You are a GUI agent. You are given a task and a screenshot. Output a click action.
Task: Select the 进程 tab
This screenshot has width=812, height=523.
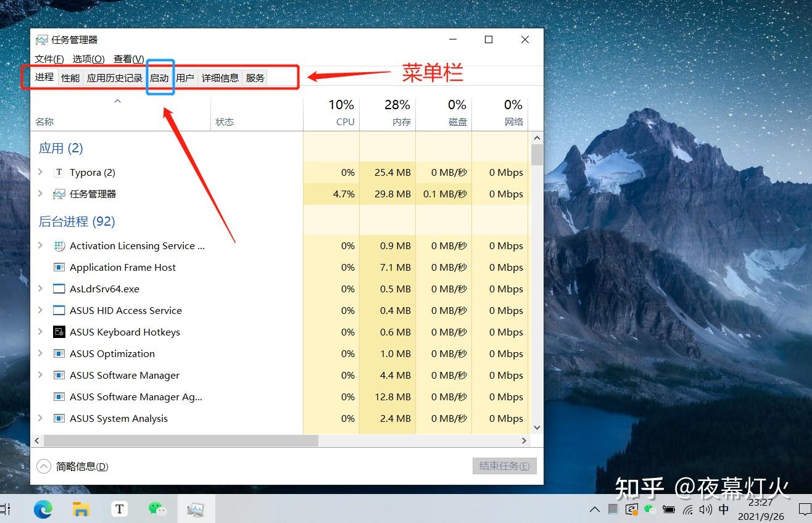pyautogui.click(x=44, y=78)
